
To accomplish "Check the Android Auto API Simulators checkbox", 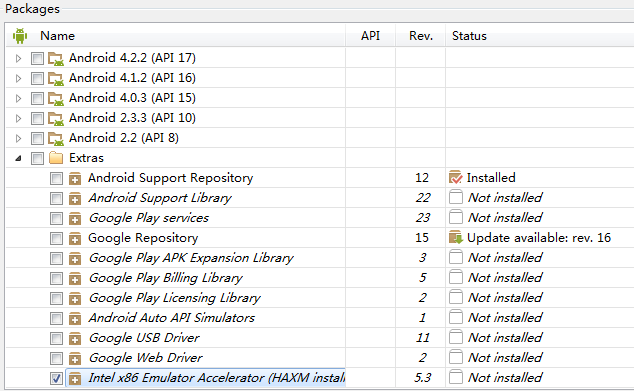I will [x=56, y=318].
